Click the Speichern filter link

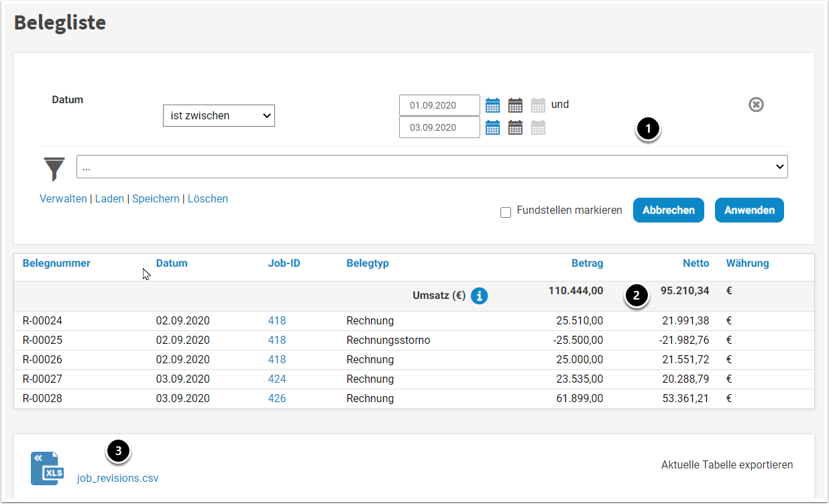coord(156,199)
